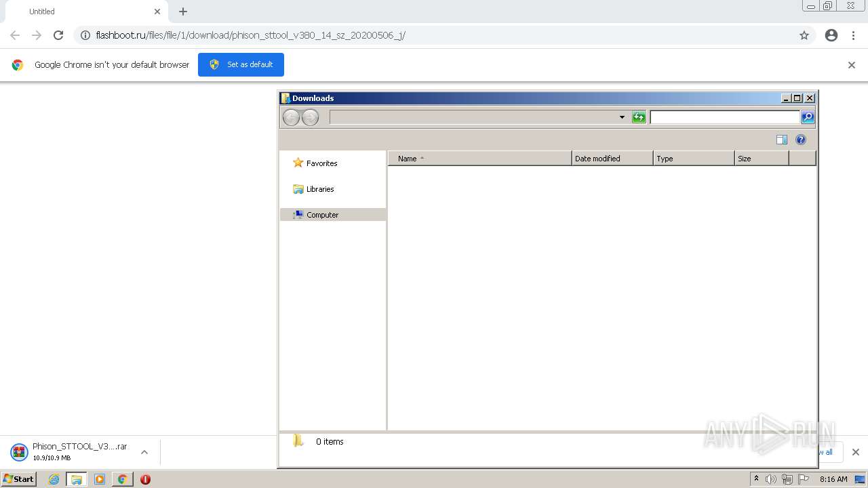Minimize the Downloads window

[786, 98]
